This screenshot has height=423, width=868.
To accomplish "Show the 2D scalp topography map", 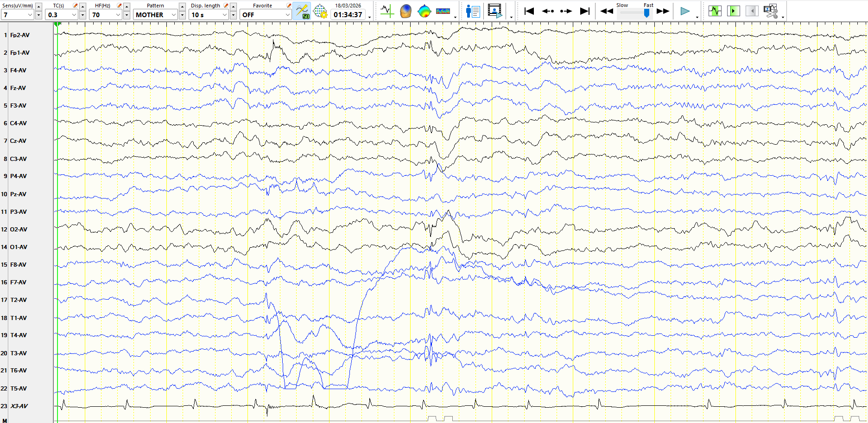I will pyautogui.click(x=424, y=11).
